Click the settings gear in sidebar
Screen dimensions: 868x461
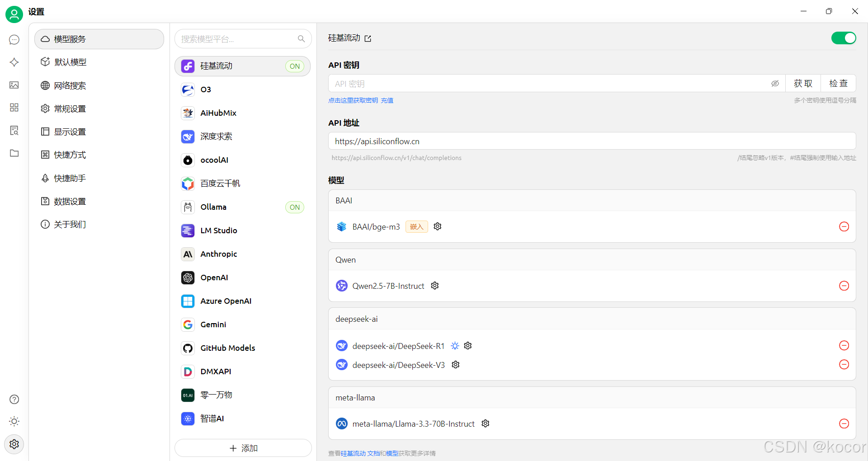pyautogui.click(x=14, y=444)
